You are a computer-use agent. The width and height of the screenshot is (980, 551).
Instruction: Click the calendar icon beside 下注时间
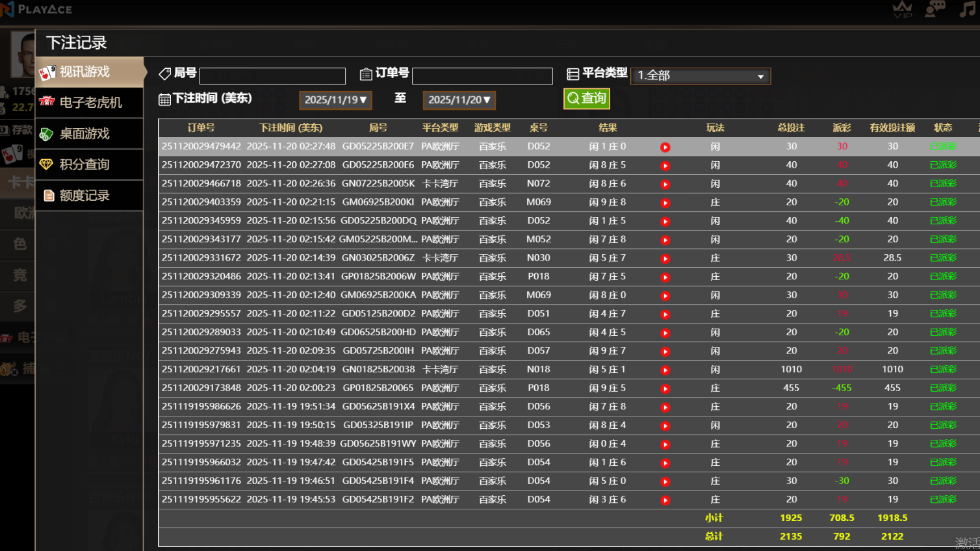(164, 99)
